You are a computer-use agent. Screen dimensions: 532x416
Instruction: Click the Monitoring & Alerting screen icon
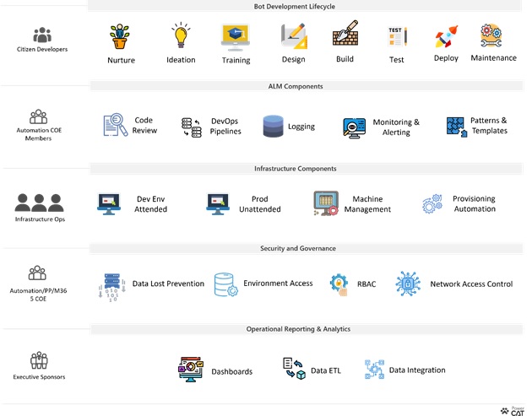point(354,128)
